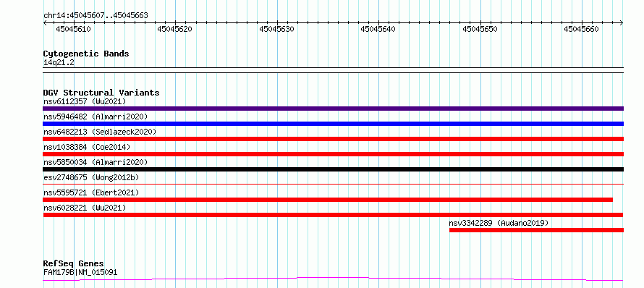
Task: Click the red nsv6028221 variant bar
Action: pyautogui.click(x=333, y=215)
